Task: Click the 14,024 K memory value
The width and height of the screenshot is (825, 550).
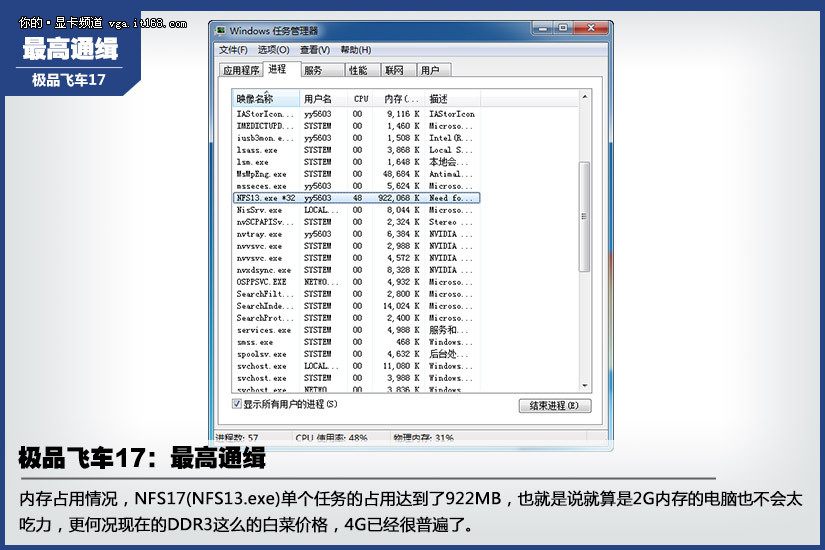Action: point(401,306)
